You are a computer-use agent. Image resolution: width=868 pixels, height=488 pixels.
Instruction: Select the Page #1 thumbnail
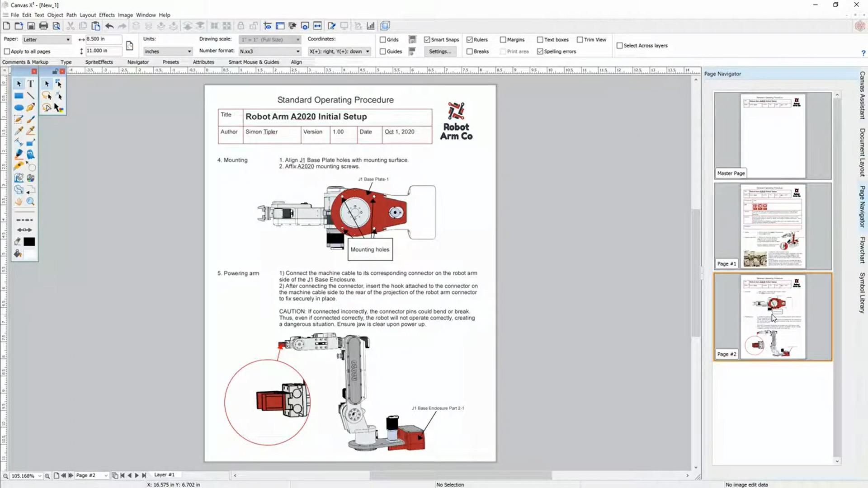[x=773, y=226]
